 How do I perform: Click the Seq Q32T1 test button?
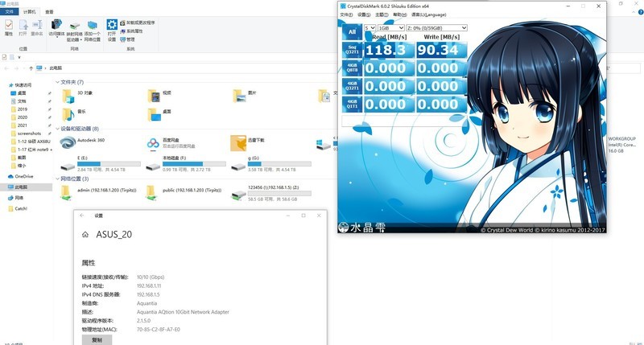point(352,50)
